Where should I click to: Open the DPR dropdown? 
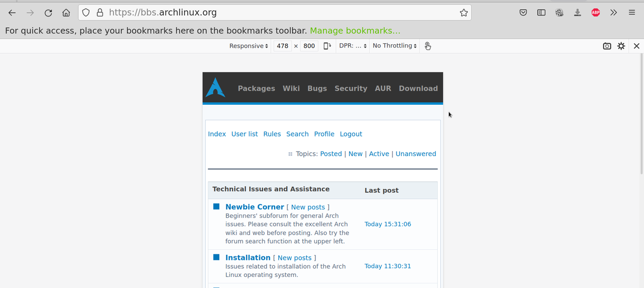coord(353,46)
